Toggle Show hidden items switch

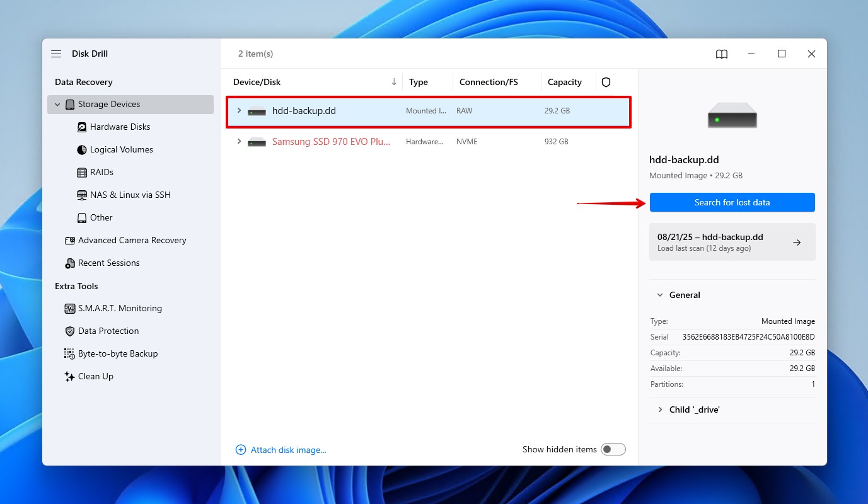pos(613,449)
